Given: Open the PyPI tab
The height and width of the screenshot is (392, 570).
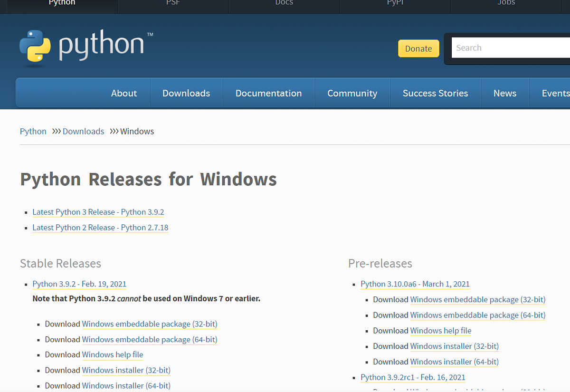Looking at the screenshot, I should coord(395,4).
